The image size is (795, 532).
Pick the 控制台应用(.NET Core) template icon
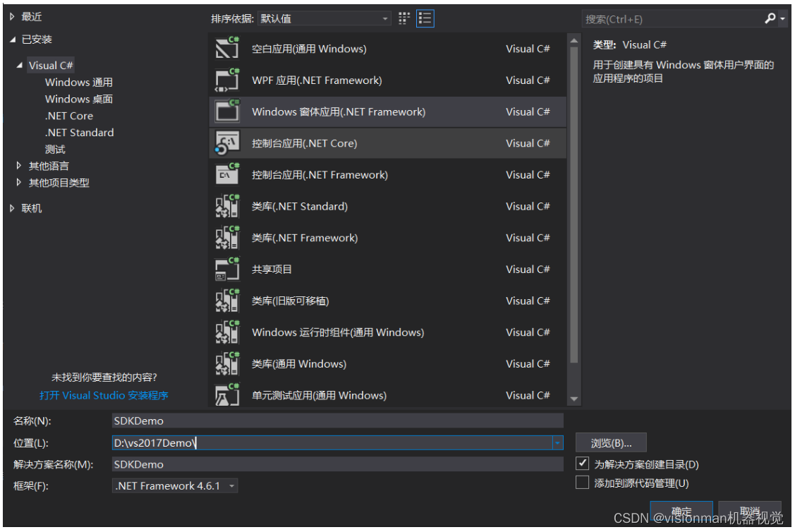point(226,143)
